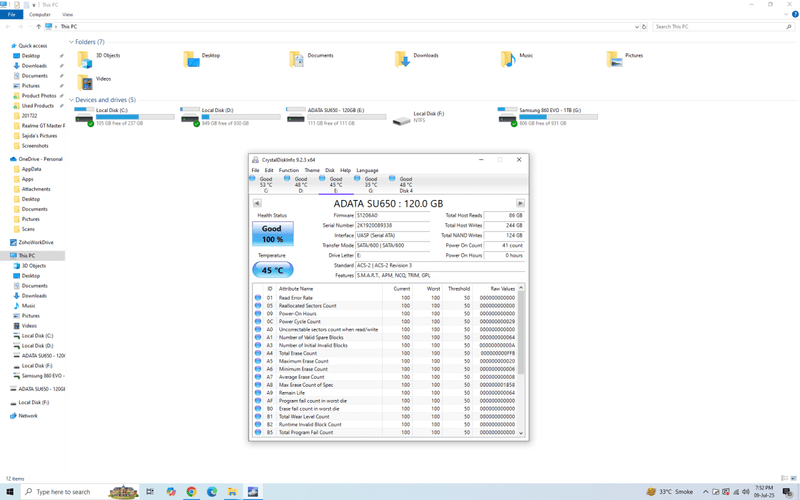The width and height of the screenshot is (800, 500).
Task: Collapse the Devices and drives group
Action: [x=71, y=100]
